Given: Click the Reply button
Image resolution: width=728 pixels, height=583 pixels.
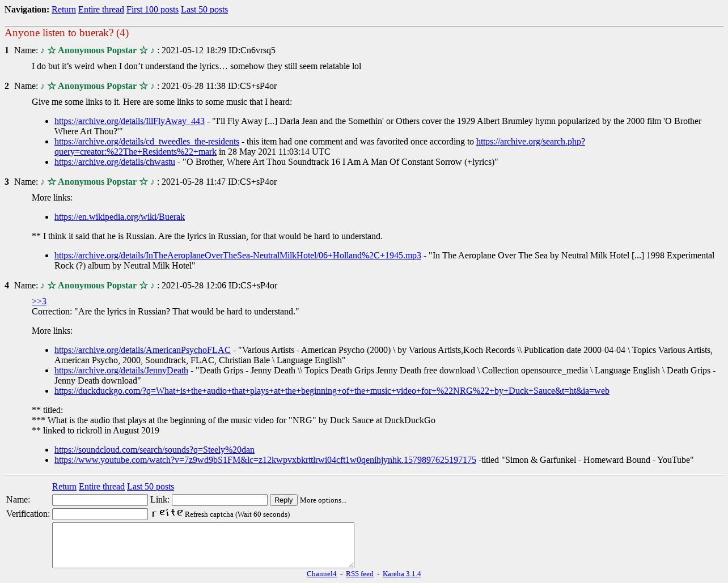Looking at the screenshot, I should click(283, 500).
